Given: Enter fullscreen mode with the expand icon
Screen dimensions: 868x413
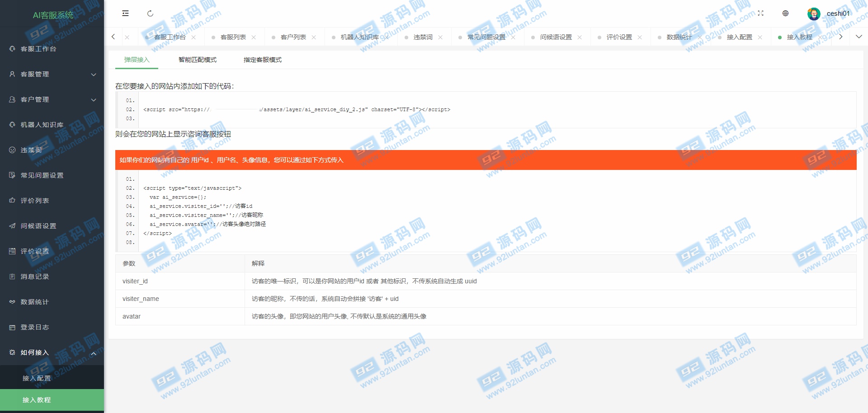Looking at the screenshot, I should click(760, 14).
